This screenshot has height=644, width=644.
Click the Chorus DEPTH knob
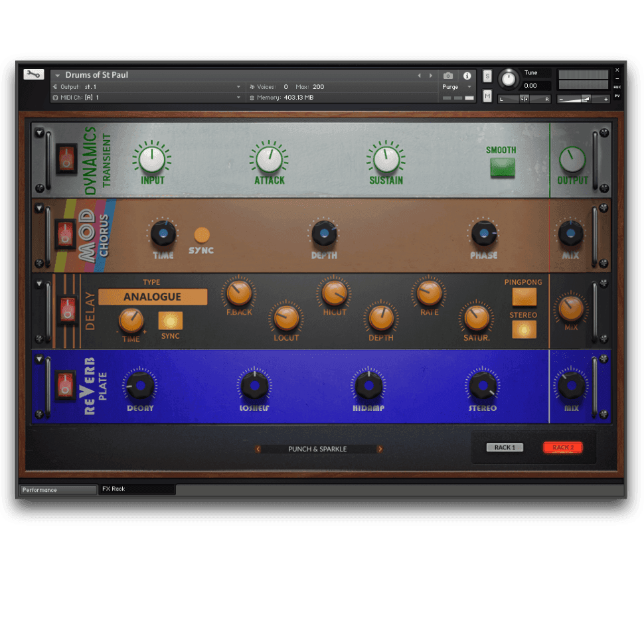click(x=324, y=233)
